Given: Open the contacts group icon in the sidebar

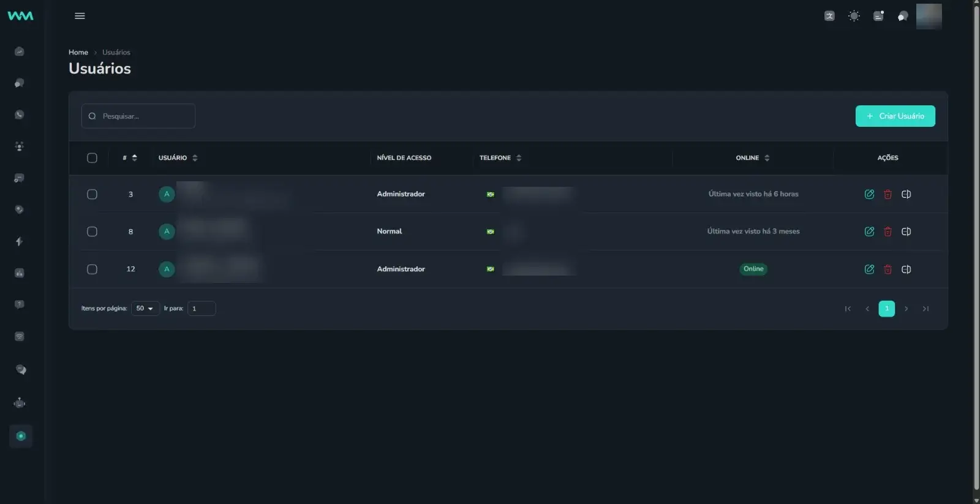Looking at the screenshot, I should click(20, 146).
